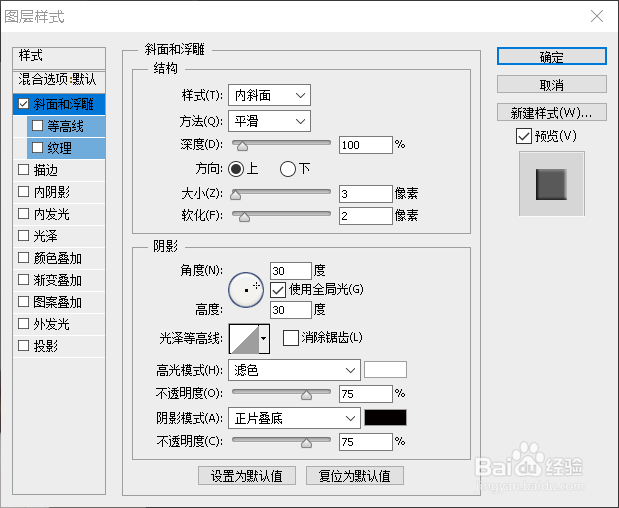Image resolution: width=619 pixels, height=508 pixels.
Task: Enable the 颜色叠加 checkbox
Action: 24,258
